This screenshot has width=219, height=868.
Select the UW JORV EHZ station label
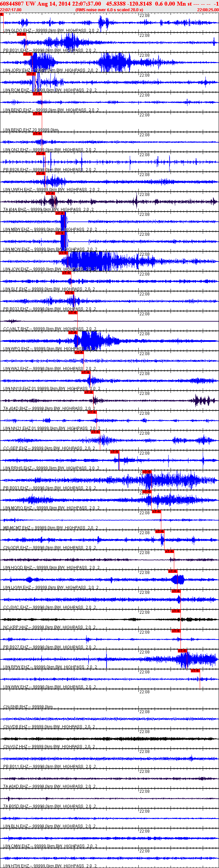tap(51, 70)
